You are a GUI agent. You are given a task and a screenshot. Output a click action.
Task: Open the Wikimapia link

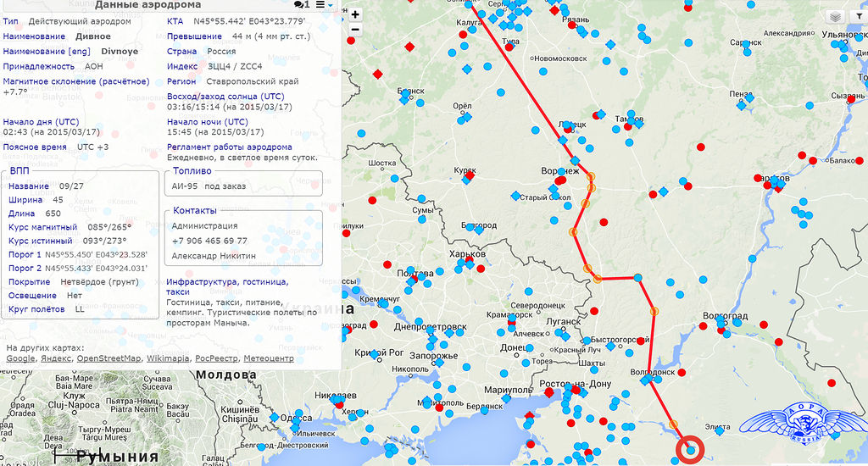168,358
